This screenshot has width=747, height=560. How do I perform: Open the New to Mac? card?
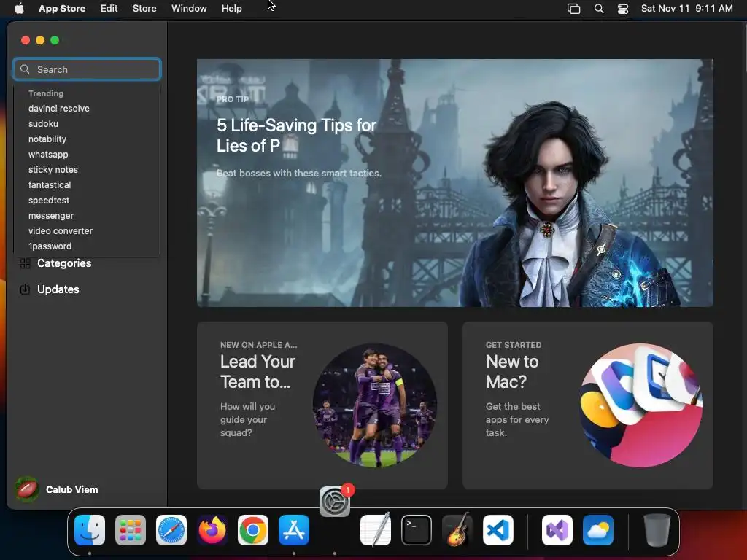(x=587, y=405)
